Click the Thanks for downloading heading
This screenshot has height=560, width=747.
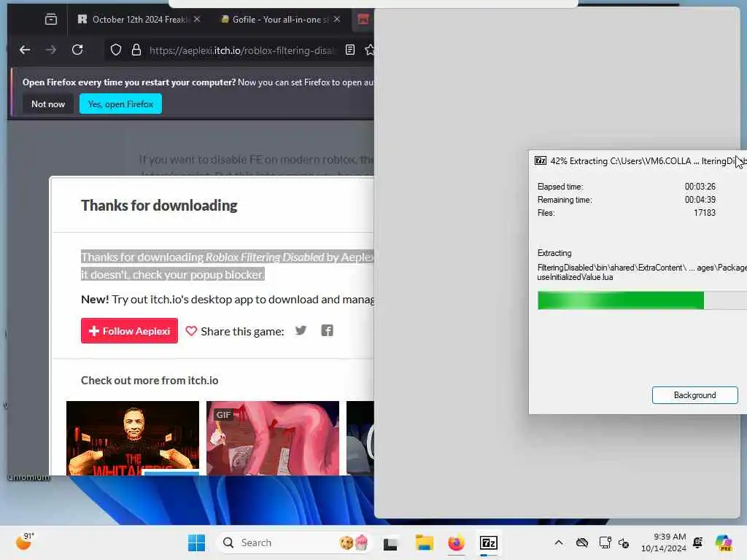pos(159,205)
